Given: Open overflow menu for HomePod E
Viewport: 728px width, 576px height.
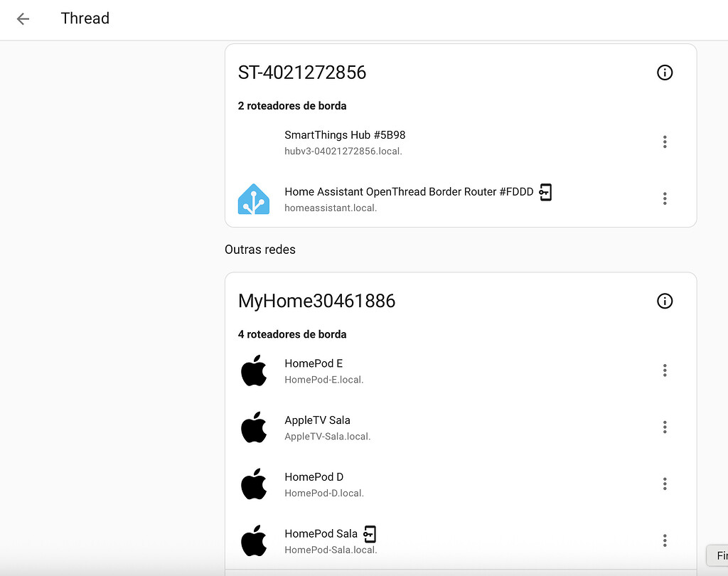Looking at the screenshot, I should (665, 370).
